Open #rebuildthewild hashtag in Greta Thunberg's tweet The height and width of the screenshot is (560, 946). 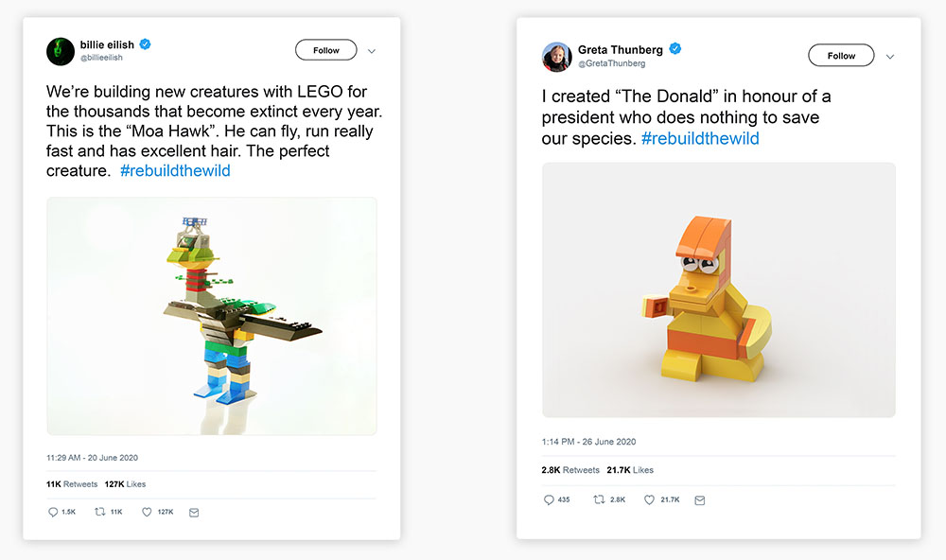pyautogui.click(x=700, y=138)
